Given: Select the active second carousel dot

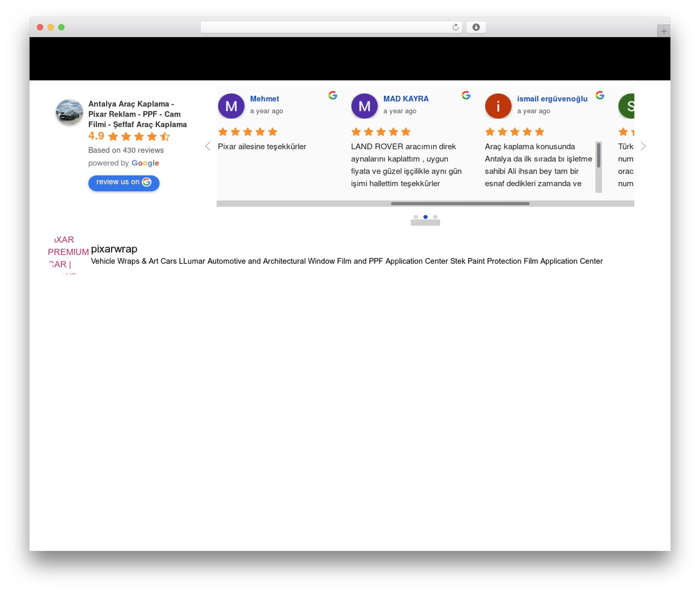Looking at the screenshot, I should [425, 217].
